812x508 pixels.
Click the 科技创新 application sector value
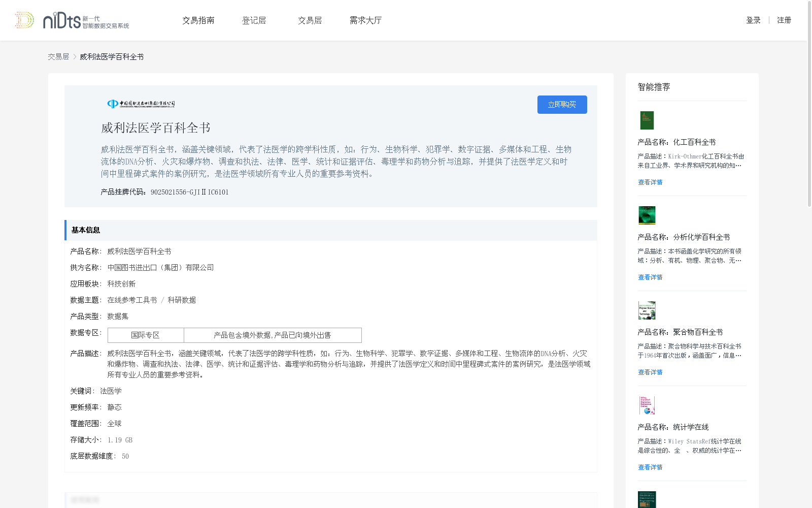[121, 284]
